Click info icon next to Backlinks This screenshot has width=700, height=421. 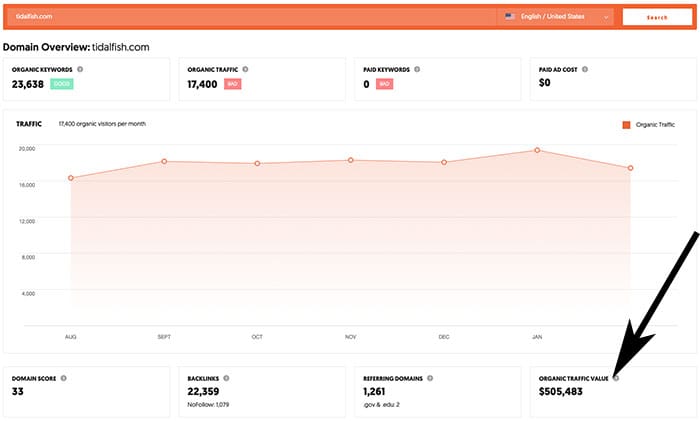pos(226,378)
